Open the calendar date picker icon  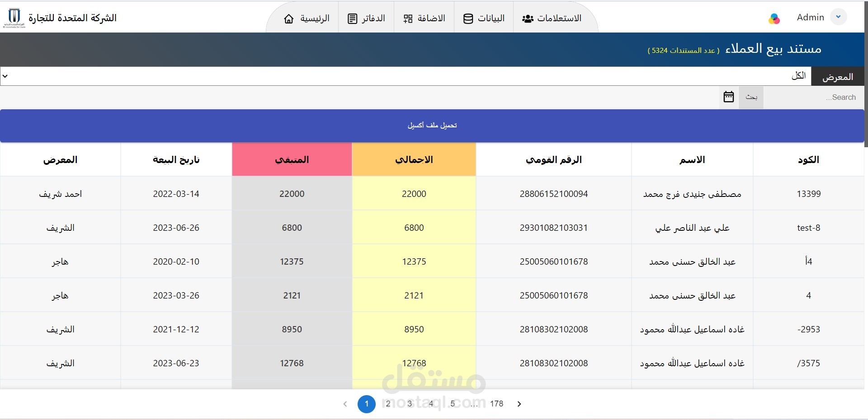pyautogui.click(x=729, y=97)
